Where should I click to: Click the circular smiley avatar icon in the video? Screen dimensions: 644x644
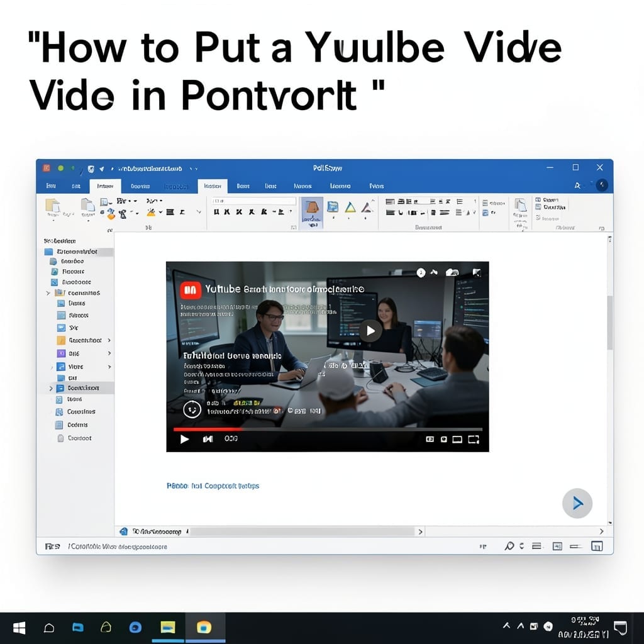click(x=192, y=409)
